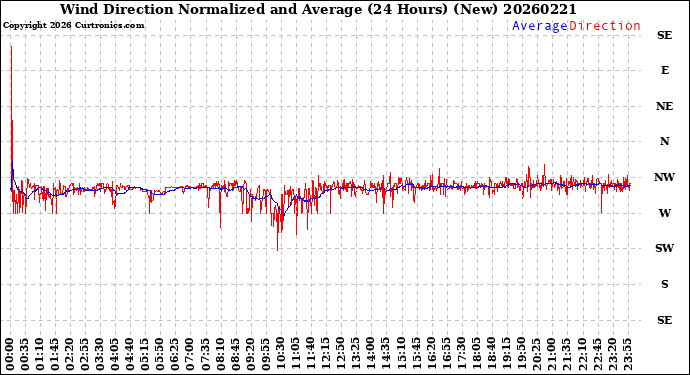Select the blue Average legend label
This screenshot has width=690, height=375.
540,26
